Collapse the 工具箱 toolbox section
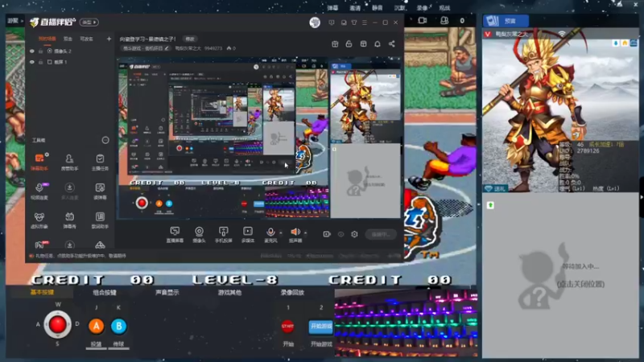The image size is (644, 362). [105, 140]
